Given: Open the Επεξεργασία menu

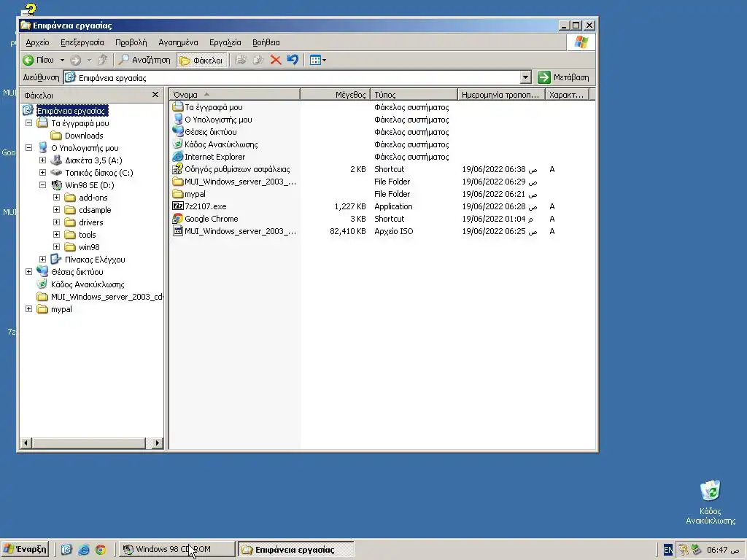Looking at the screenshot, I should click(82, 42).
